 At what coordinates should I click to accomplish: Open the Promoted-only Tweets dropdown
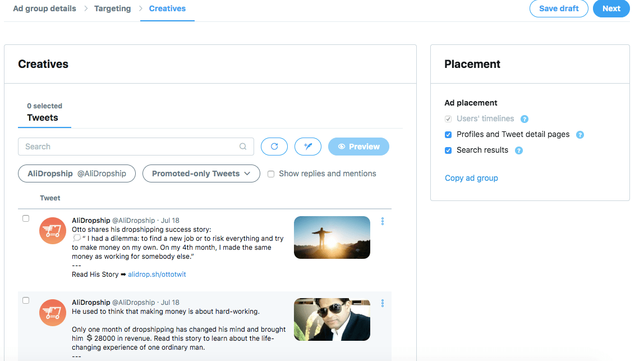(201, 173)
